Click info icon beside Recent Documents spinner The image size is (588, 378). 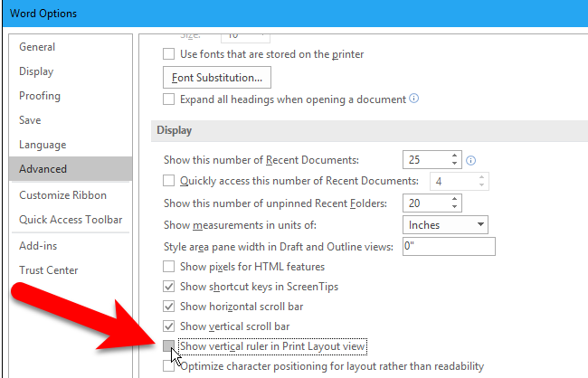pyautogui.click(x=470, y=161)
